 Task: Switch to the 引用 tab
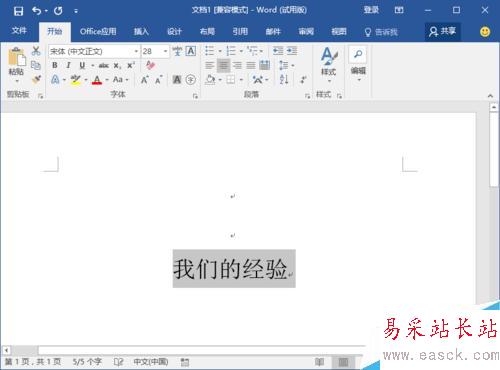tap(240, 32)
